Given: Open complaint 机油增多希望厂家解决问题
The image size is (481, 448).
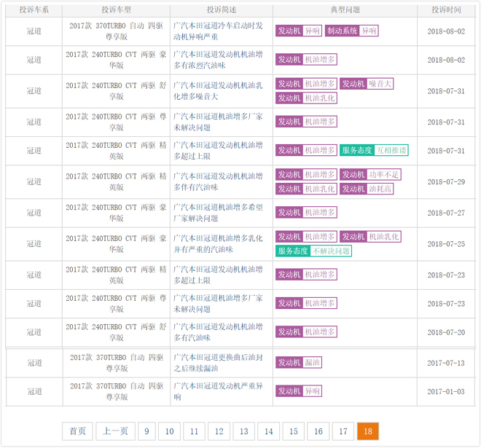Looking at the screenshot, I should 218,213.
